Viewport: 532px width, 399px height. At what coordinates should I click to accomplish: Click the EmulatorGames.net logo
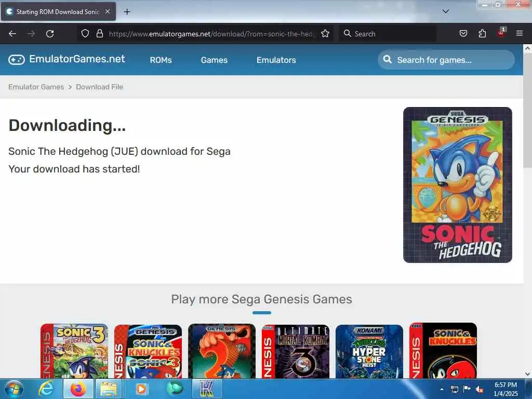(x=67, y=59)
